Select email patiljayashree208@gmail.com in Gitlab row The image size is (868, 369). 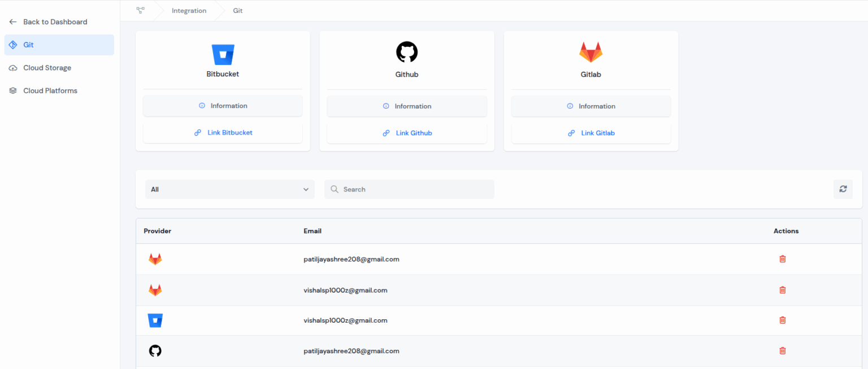pos(351,259)
